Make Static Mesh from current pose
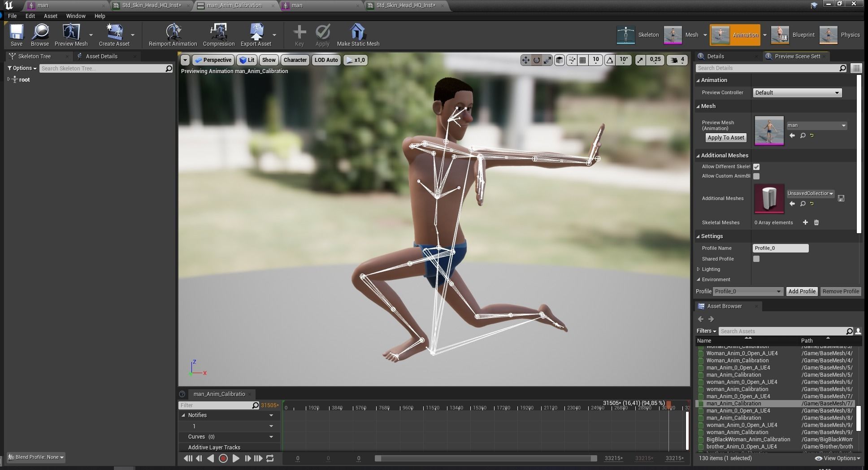This screenshot has width=868, height=470. pos(358,35)
